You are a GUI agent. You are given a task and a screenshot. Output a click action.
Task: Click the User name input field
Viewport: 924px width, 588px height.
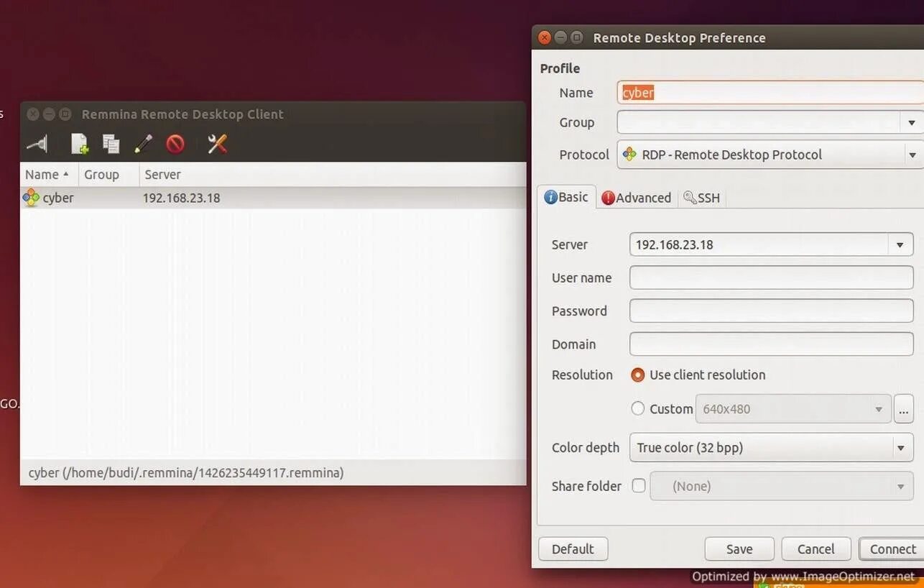click(x=771, y=277)
